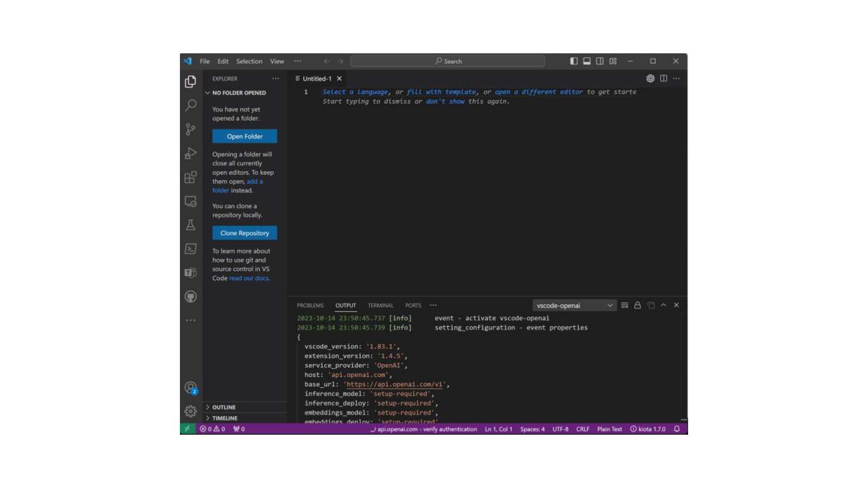Open the File menu
Viewport: 868px width, 488px height.
pos(205,61)
